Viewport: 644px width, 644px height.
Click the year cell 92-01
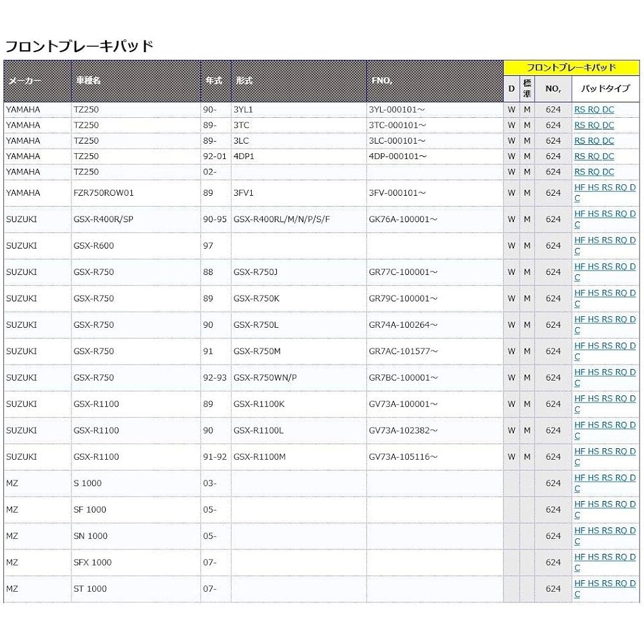click(214, 156)
